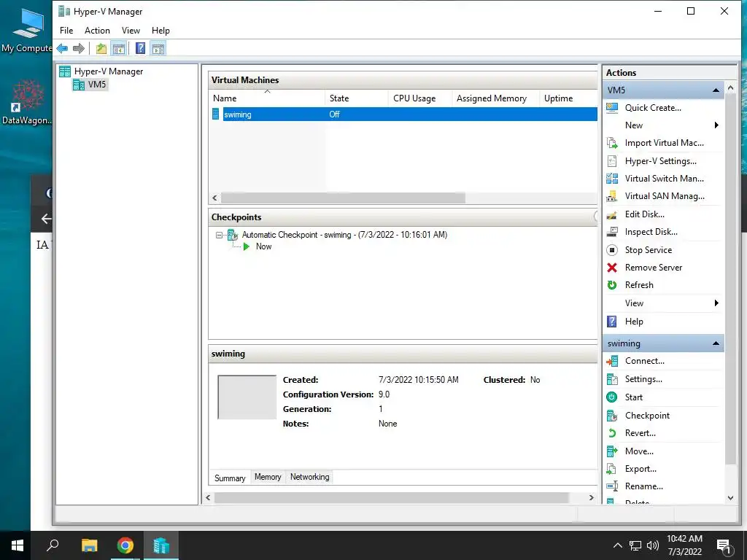Open Virtual SAN Manager action
Image resolution: width=747 pixels, height=560 pixels.
coord(665,196)
